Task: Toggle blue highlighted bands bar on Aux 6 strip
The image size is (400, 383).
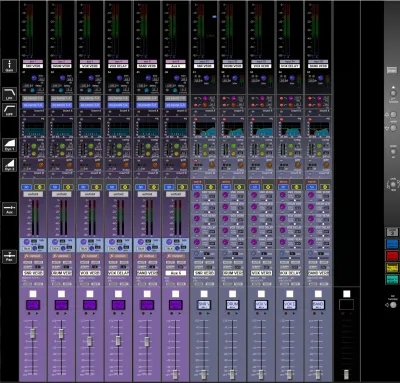Action: pos(176,105)
